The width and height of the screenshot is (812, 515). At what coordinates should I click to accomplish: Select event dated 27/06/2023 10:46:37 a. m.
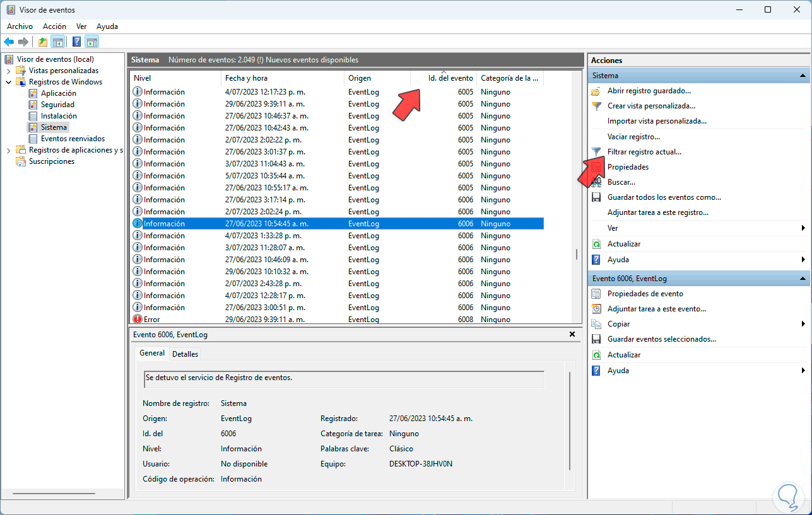click(338, 116)
